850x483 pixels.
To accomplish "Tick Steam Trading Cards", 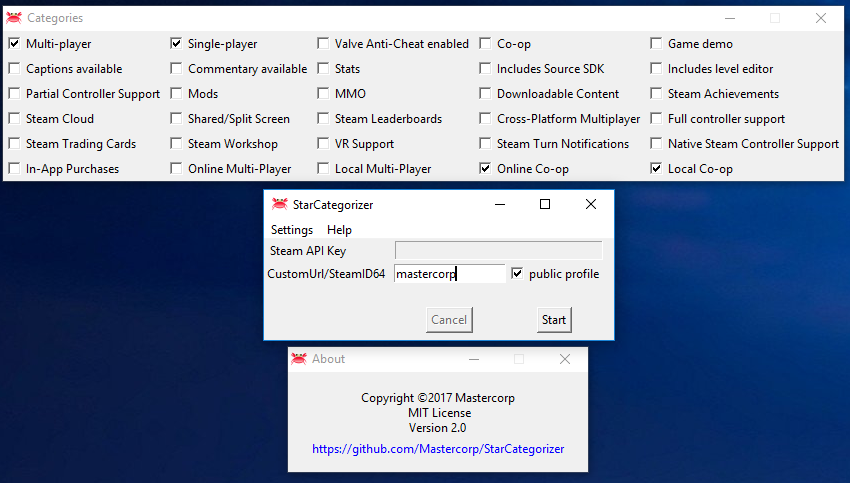I will [x=15, y=143].
